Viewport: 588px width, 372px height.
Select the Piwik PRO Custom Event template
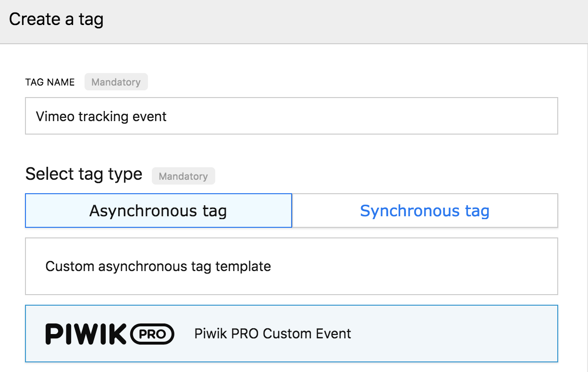pos(292,334)
